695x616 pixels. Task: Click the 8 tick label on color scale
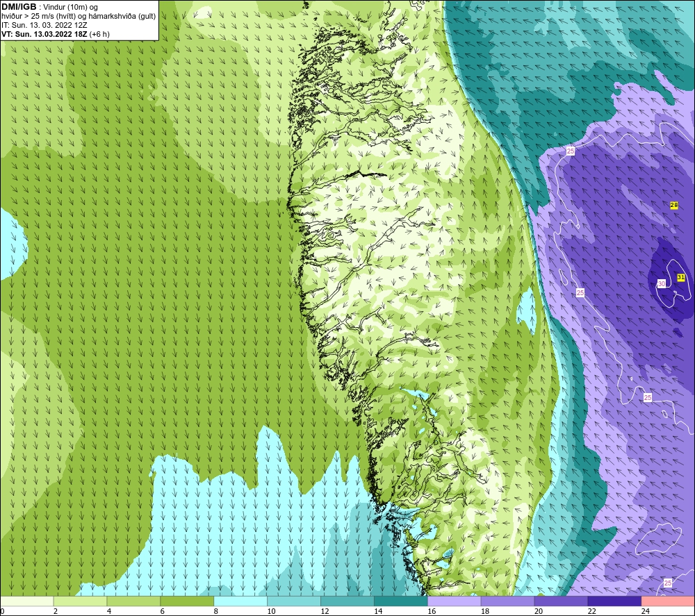216,611
